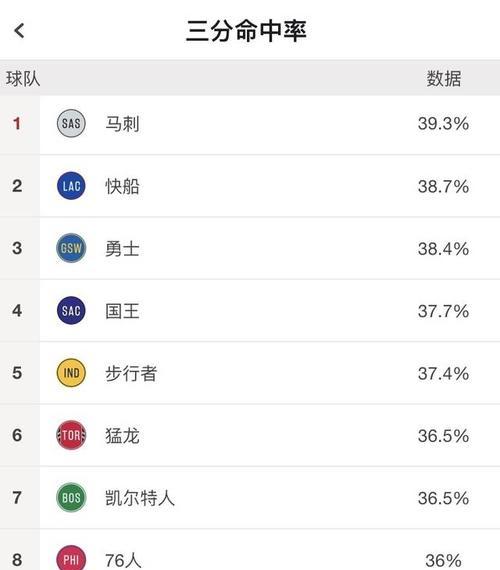
Task: Select the 猛龙 team name
Action: pos(122,436)
